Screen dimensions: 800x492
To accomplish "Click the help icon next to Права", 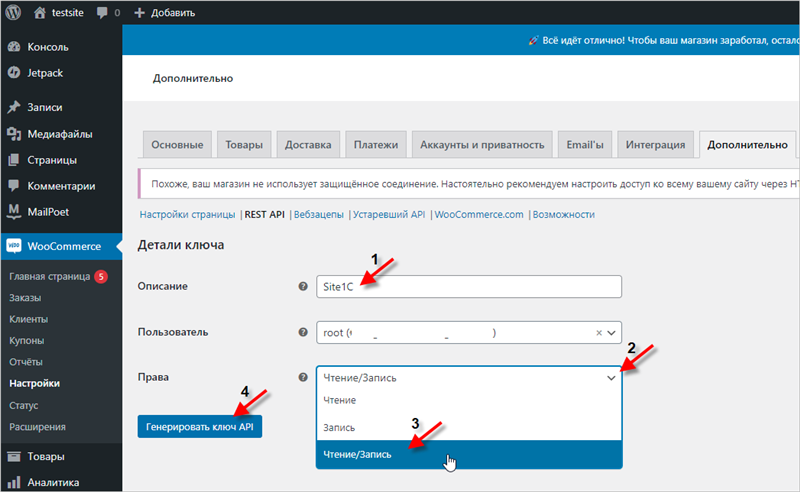I will point(303,378).
